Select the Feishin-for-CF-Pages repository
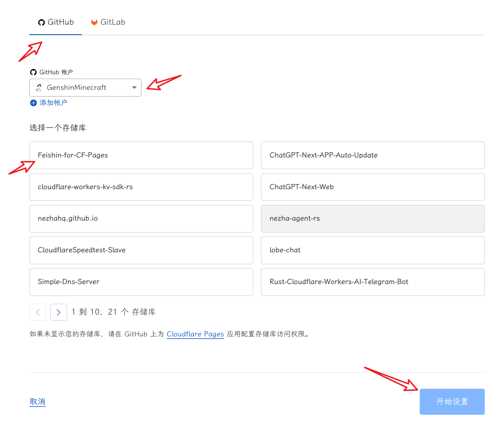Screen dimensions: 504x421 [141, 155]
